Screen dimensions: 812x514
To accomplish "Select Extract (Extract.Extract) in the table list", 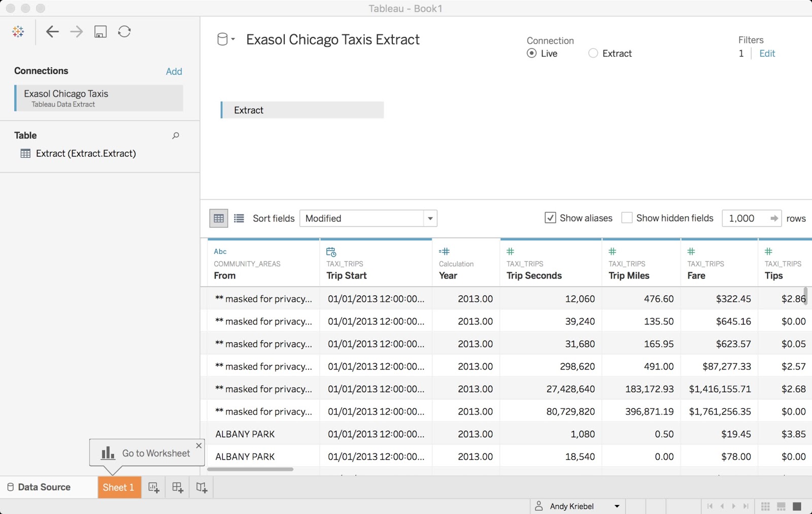I will [x=86, y=153].
